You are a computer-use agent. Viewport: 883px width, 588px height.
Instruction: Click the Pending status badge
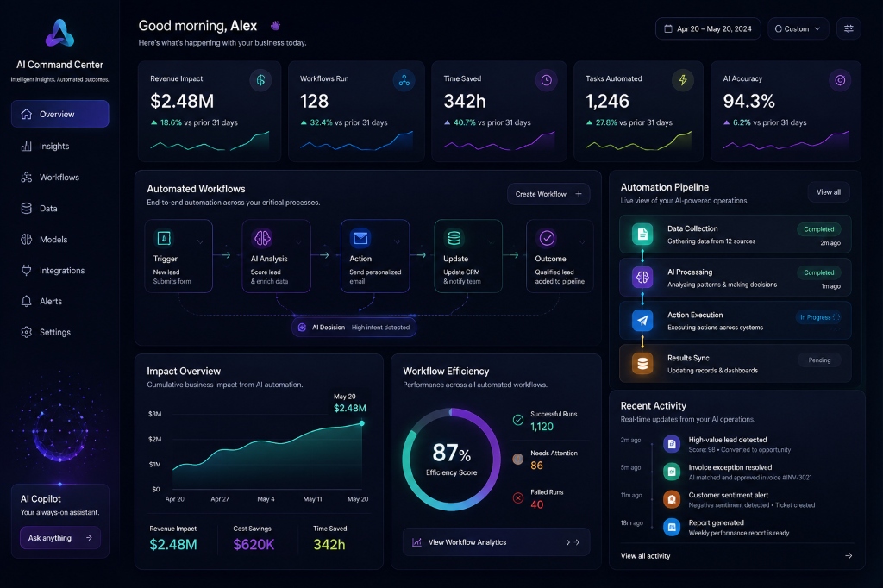[x=819, y=360]
